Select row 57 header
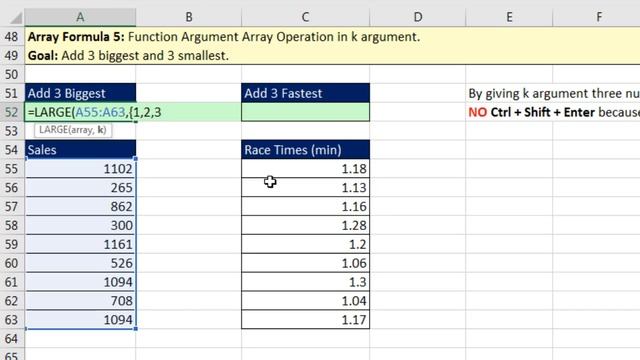 point(12,206)
